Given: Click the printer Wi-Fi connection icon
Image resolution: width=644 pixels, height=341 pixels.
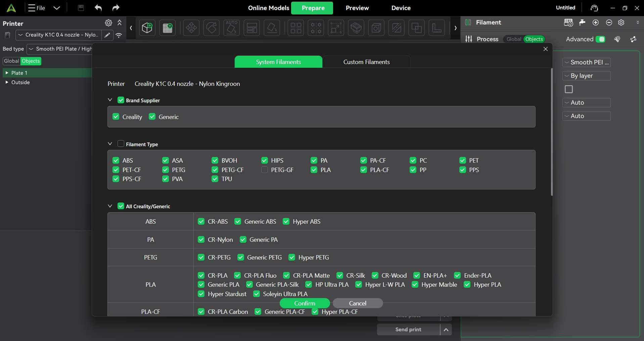Looking at the screenshot, I should pyautogui.click(x=119, y=35).
